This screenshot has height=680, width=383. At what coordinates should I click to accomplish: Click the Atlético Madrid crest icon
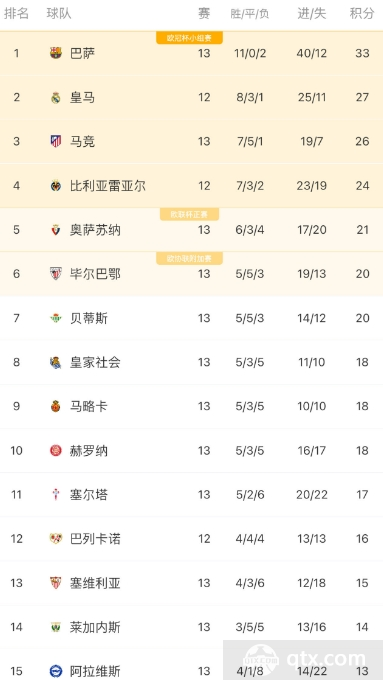tap(56, 141)
